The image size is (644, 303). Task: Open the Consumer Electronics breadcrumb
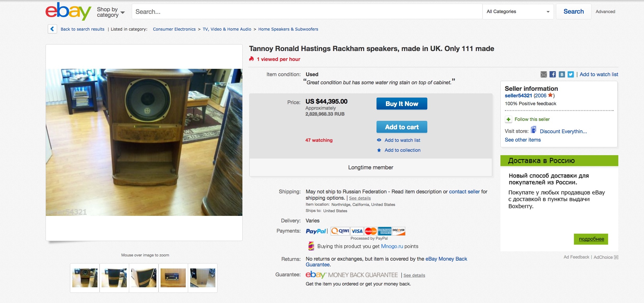[x=174, y=29]
